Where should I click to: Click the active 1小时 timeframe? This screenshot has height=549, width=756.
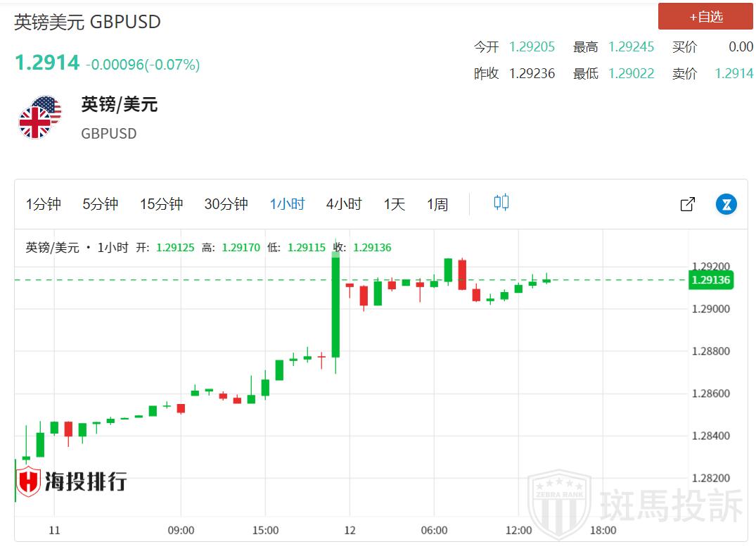pos(287,204)
